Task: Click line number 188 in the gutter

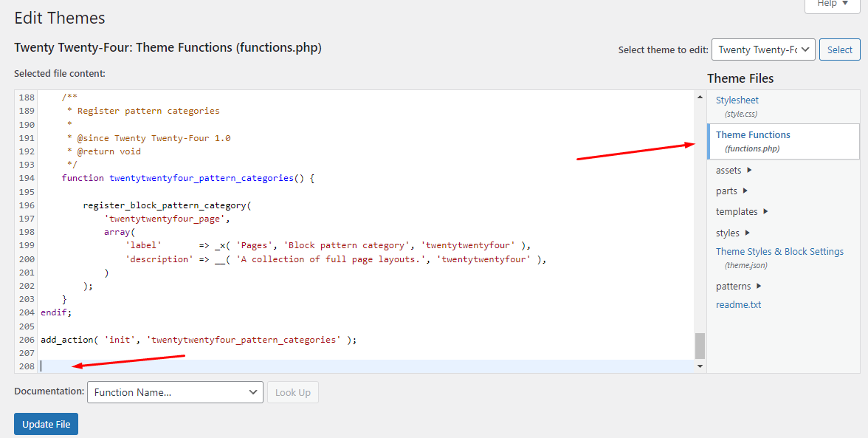Action: 27,97
